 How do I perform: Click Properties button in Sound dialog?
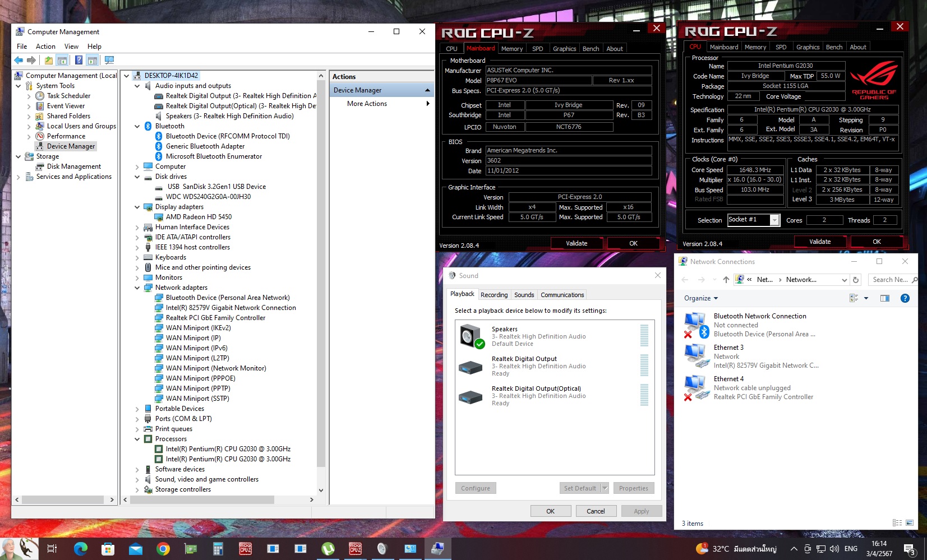pyautogui.click(x=634, y=488)
